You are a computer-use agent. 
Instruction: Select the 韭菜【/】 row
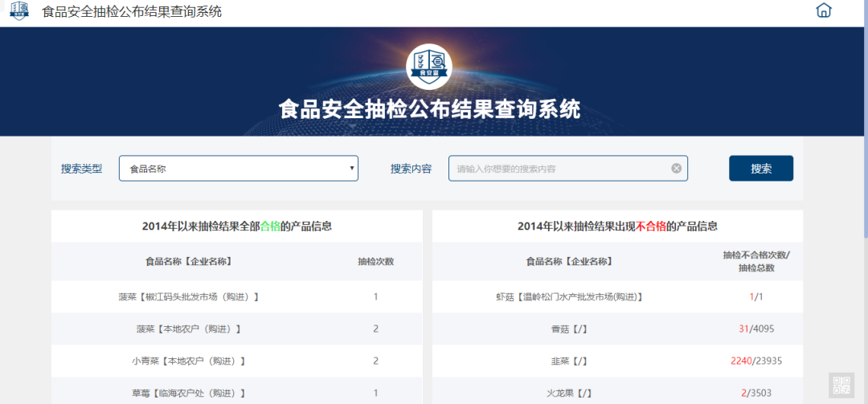617,361
